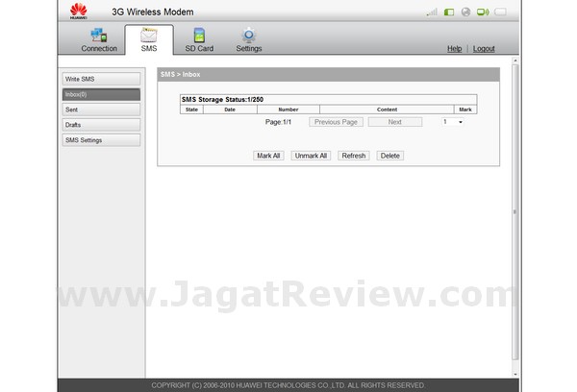This screenshot has width=577, height=392.
Task: Click the signal strength bars icon
Action: click(432, 12)
